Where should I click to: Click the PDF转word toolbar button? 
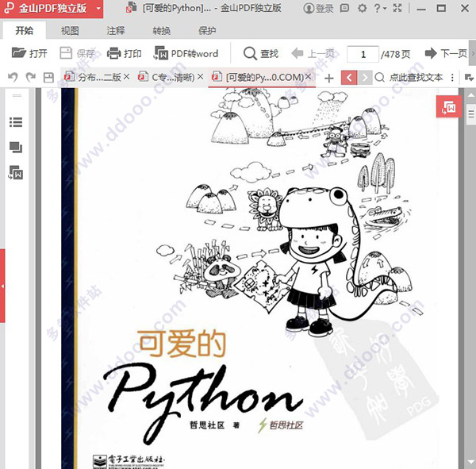186,53
